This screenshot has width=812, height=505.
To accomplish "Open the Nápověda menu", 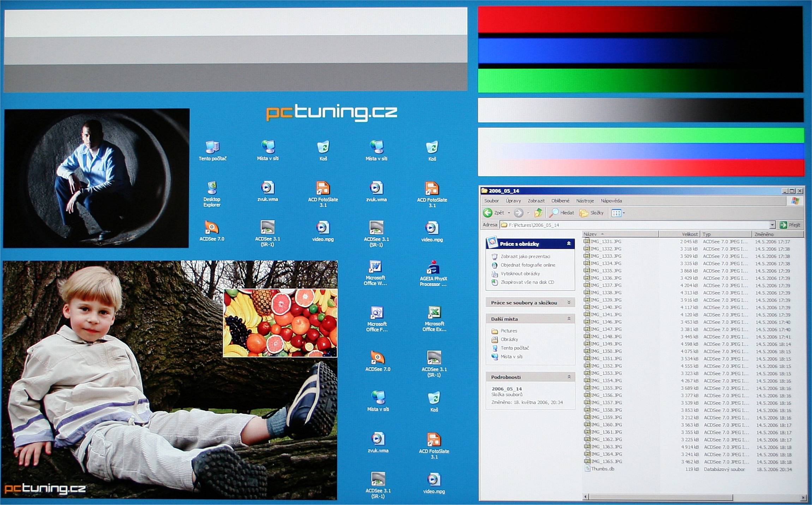I will coord(611,201).
